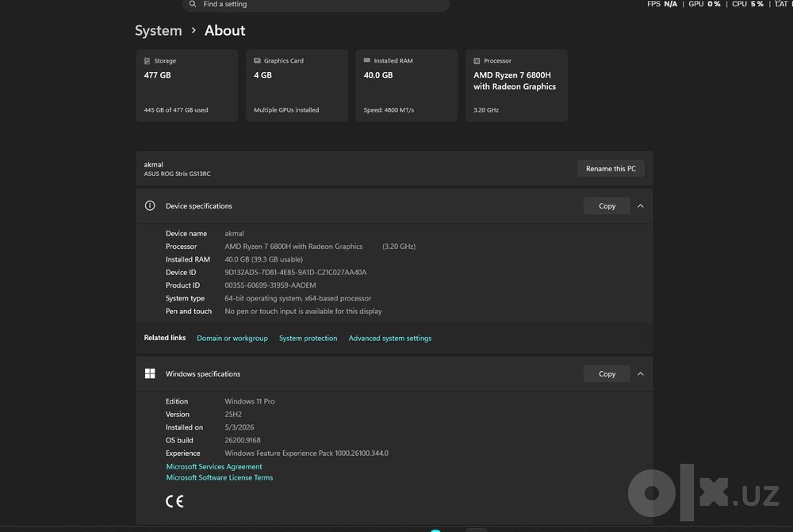Click Multiple GPUs installed text

coord(286,109)
